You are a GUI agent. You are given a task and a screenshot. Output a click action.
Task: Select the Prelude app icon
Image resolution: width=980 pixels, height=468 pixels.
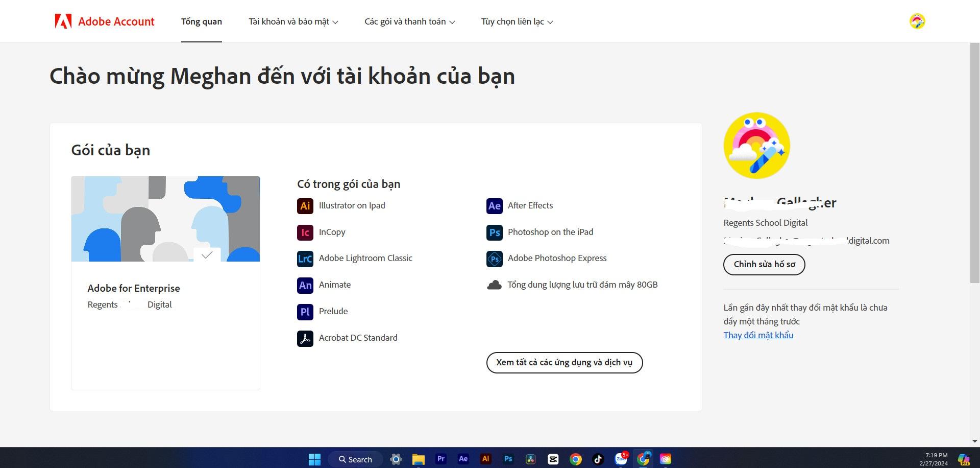coord(305,312)
